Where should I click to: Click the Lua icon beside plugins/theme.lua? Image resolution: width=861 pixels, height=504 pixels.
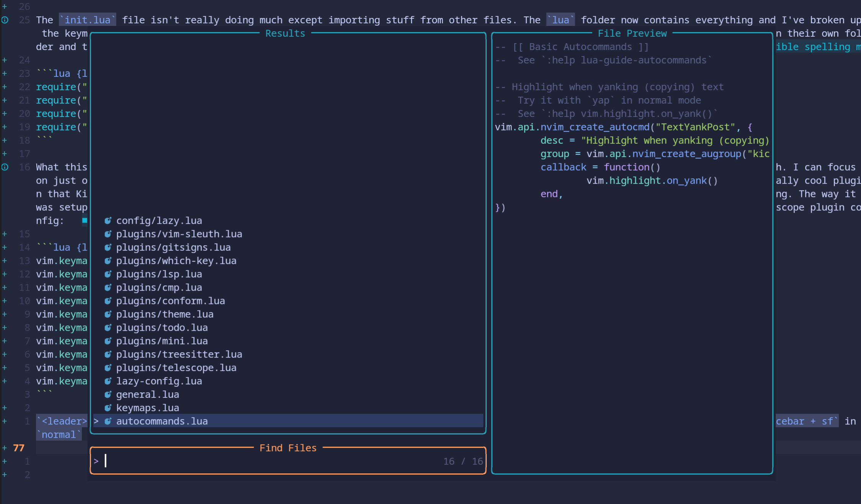[108, 314]
